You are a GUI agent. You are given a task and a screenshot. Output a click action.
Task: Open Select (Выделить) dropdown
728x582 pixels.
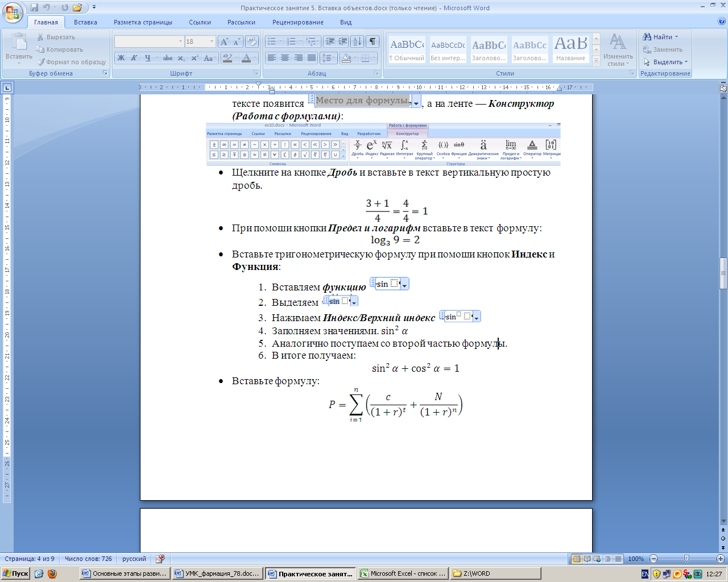coord(666,62)
